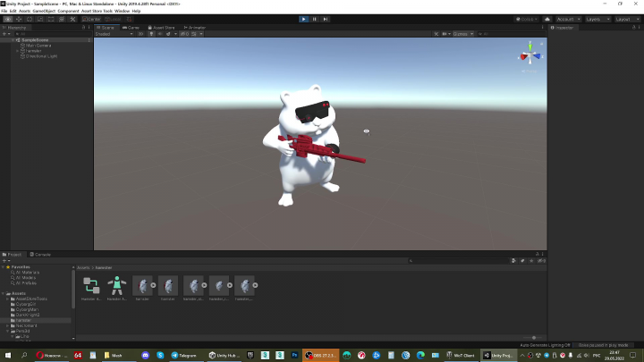Switch to the Animator tab
Screen dimensions: 644x362
195,28
